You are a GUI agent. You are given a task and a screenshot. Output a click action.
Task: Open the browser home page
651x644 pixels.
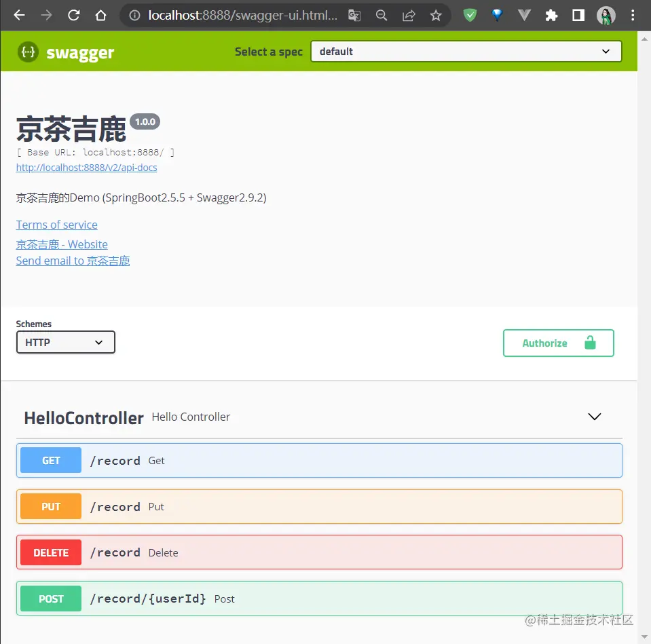(x=101, y=16)
